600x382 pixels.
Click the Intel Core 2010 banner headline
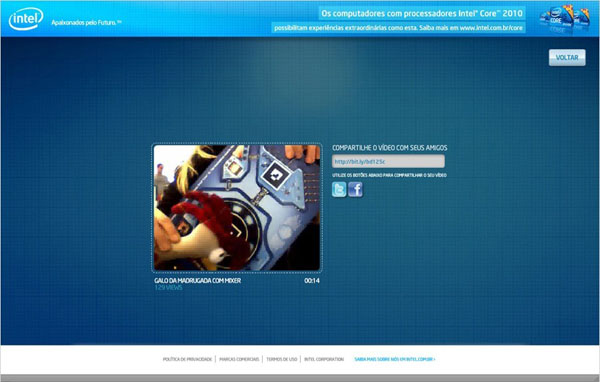tap(422, 13)
